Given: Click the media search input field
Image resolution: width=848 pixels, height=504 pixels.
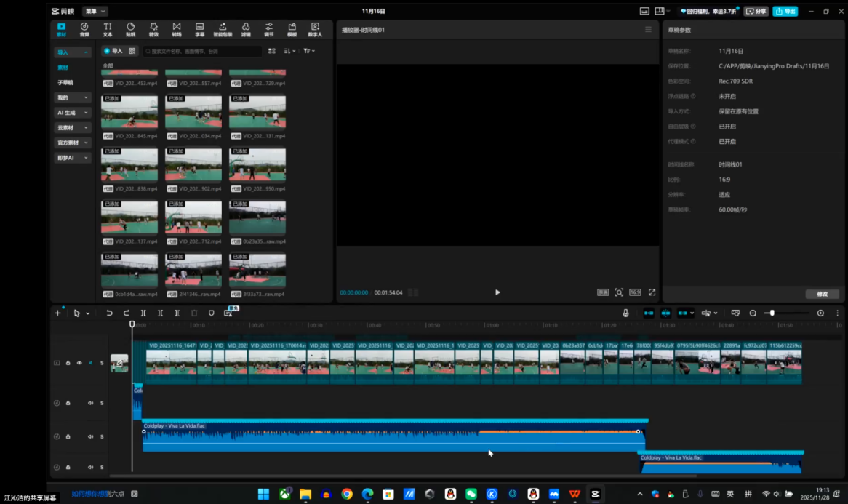Looking at the screenshot, I should pos(202,51).
